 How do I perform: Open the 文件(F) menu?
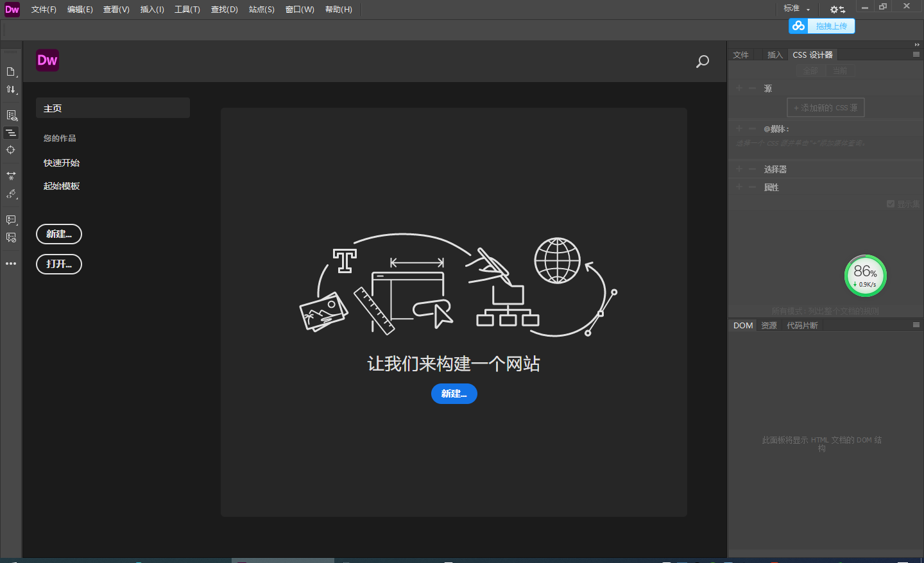tap(44, 10)
